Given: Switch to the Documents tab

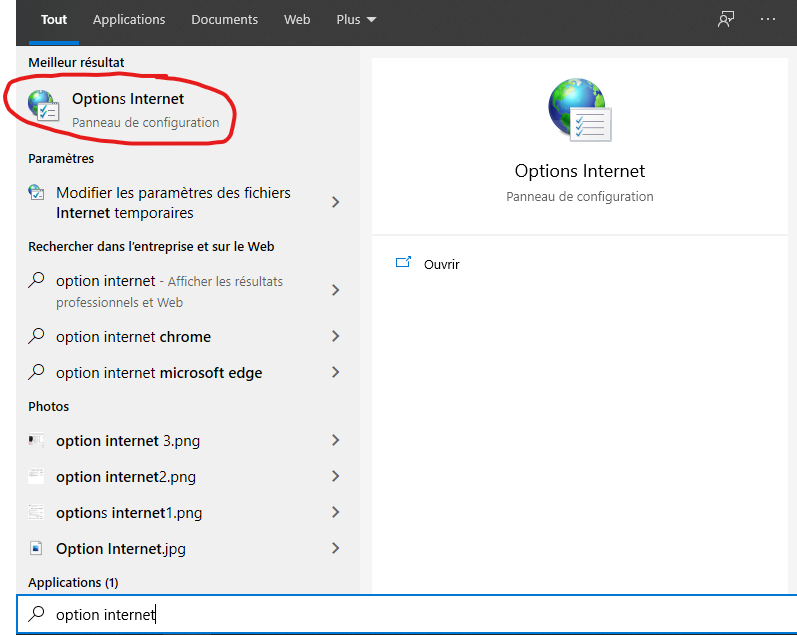Looking at the screenshot, I should (x=225, y=20).
